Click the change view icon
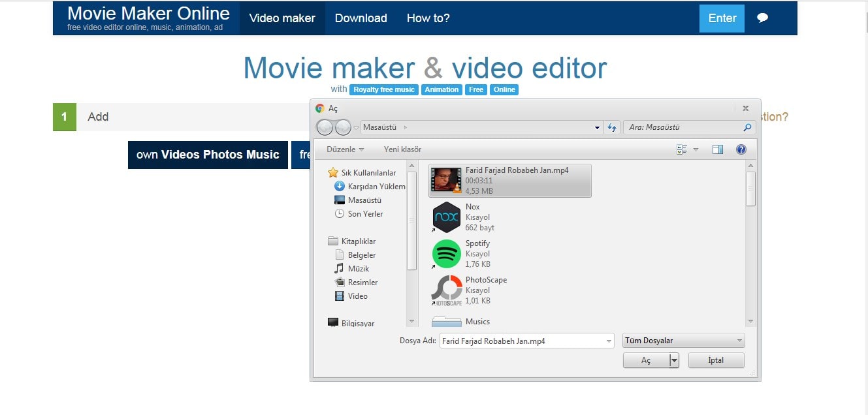Image resolution: width=868 pixels, height=415 pixels. [x=683, y=149]
